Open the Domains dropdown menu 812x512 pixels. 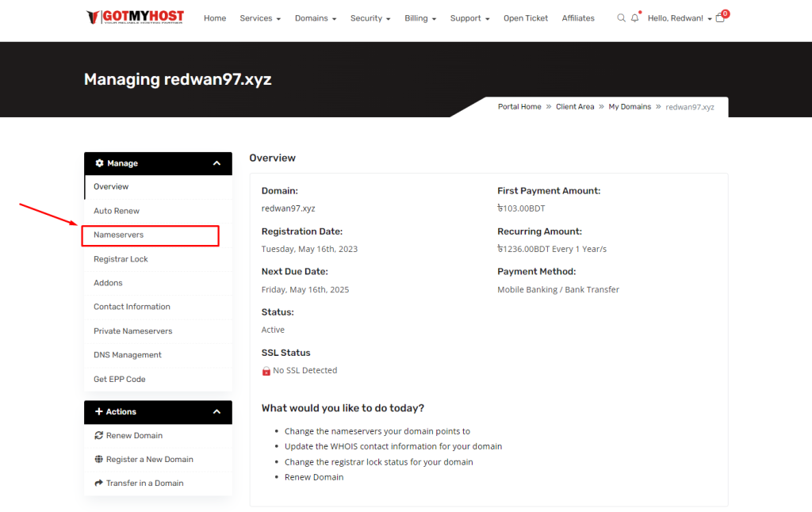click(x=315, y=18)
